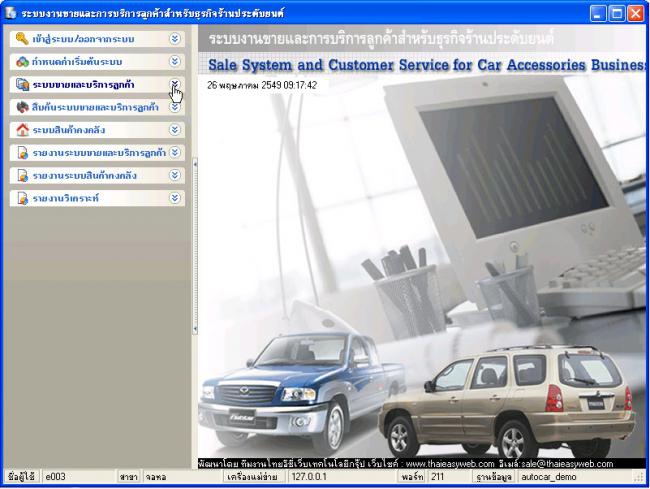This screenshot has width=650, height=489.
Task: Click the house icon for ระบบสินค้าคงคลัง
Action: (22, 130)
